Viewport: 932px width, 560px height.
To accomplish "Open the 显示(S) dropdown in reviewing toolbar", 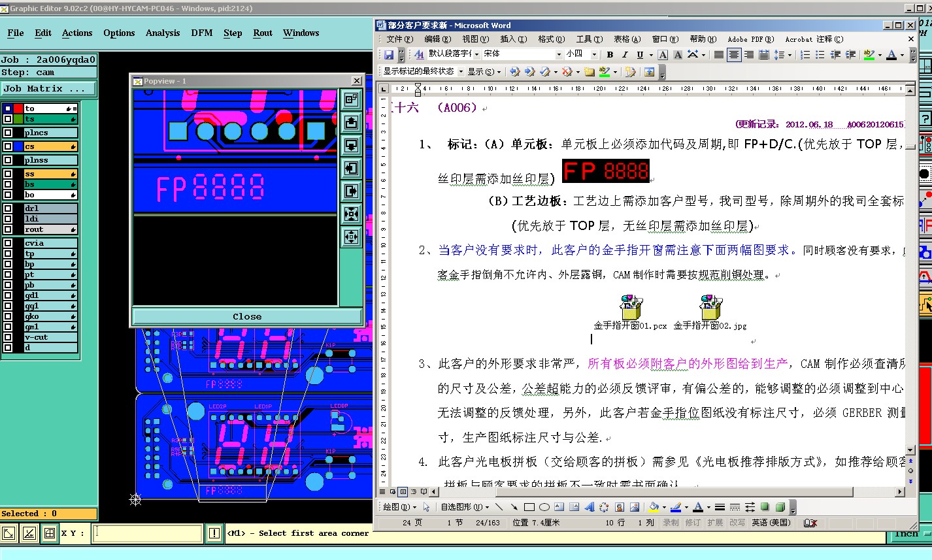I will click(484, 71).
